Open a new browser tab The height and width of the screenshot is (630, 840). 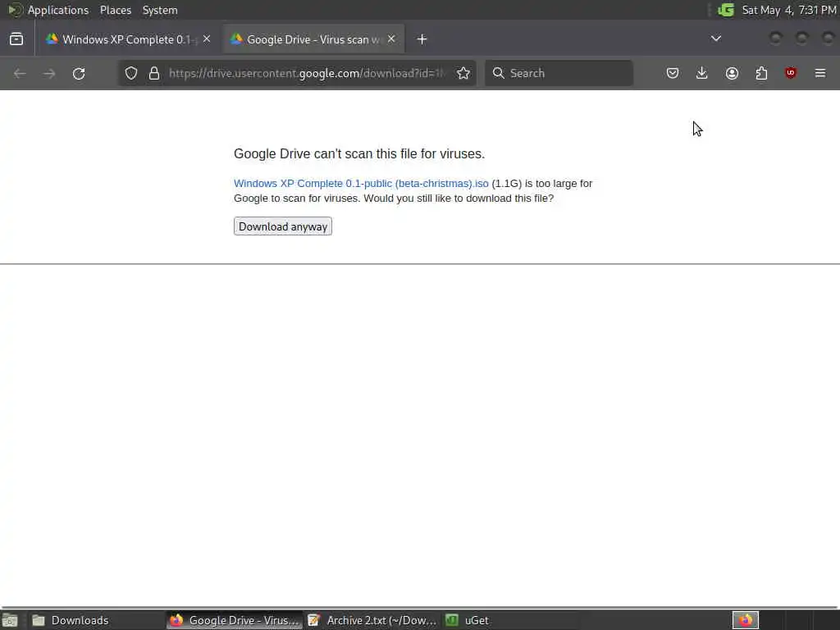(x=422, y=39)
